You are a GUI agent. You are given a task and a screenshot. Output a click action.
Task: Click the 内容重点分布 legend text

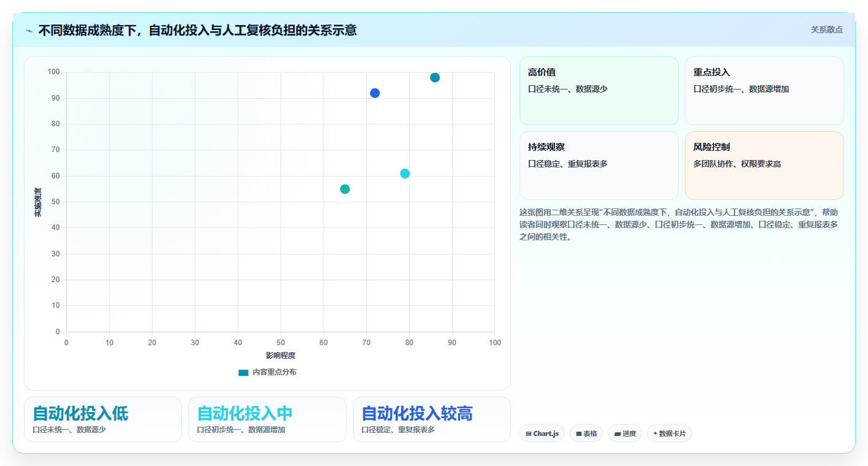[x=274, y=372]
